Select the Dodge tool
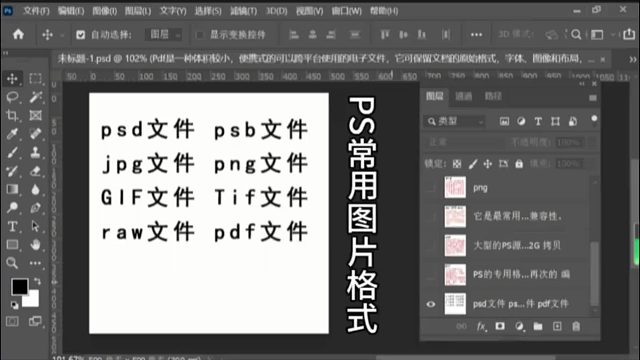The width and height of the screenshot is (640, 360). pos(12,208)
